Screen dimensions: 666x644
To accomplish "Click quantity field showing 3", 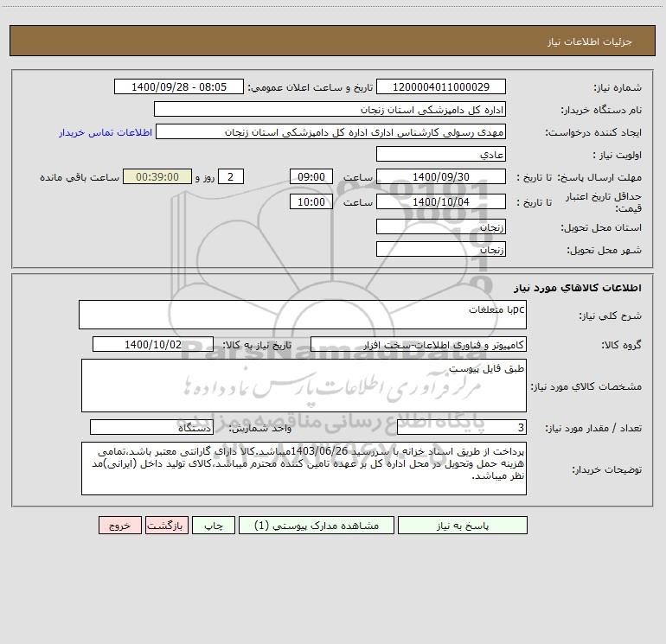I will coord(462,428).
